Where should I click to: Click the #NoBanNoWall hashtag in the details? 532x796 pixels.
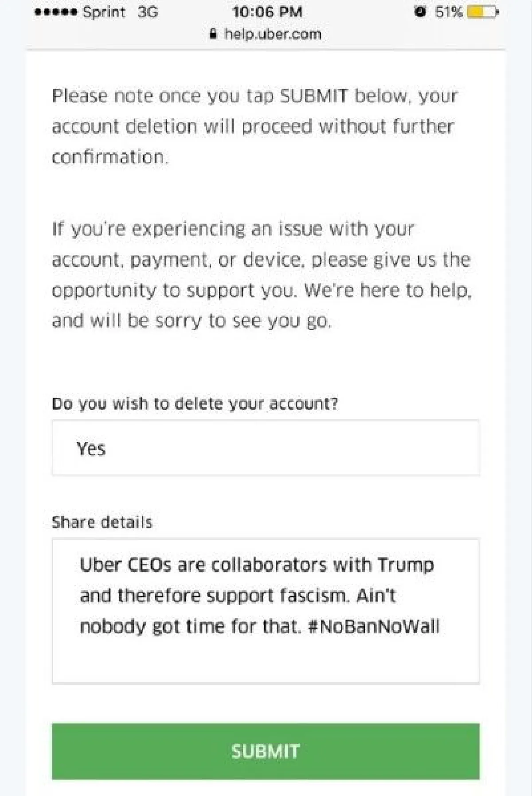coord(373,627)
